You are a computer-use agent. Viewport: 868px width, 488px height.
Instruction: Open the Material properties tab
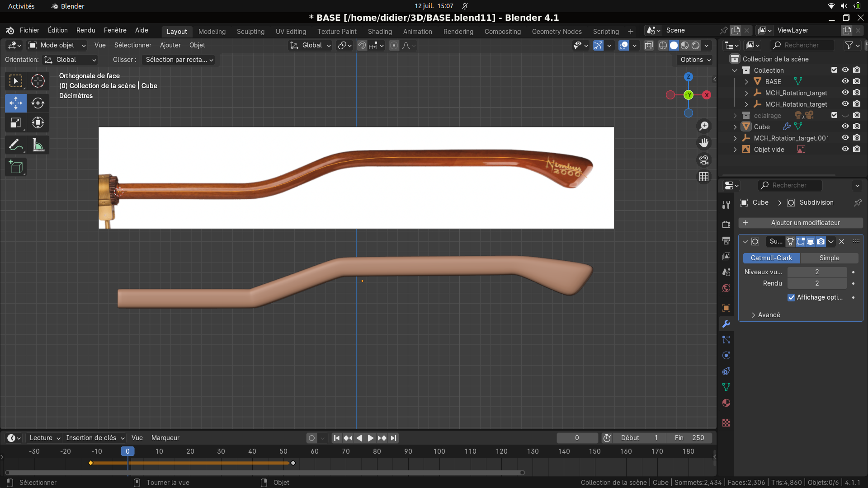click(726, 403)
